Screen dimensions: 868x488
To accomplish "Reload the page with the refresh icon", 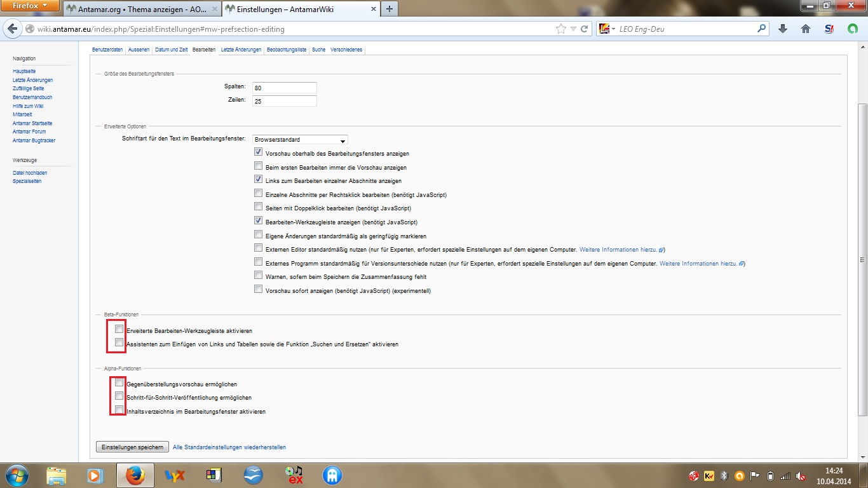I will (x=585, y=29).
